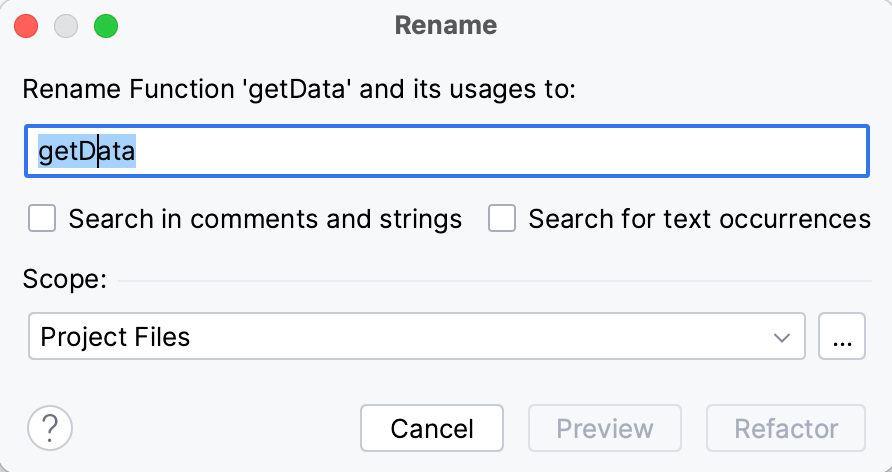
Task: Click the highlighted 'getData' text in field
Action: click(x=86, y=152)
